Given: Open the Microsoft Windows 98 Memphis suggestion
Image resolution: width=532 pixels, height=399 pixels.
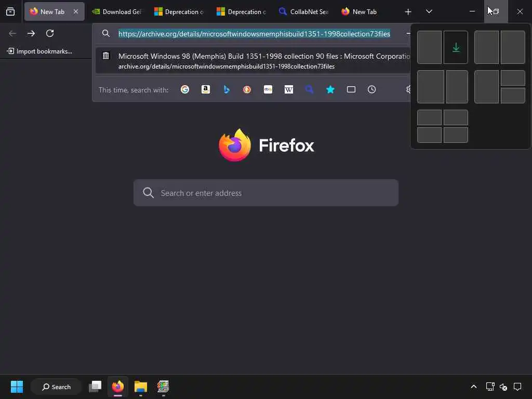Looking at the screenshot, I should [253, 61].
